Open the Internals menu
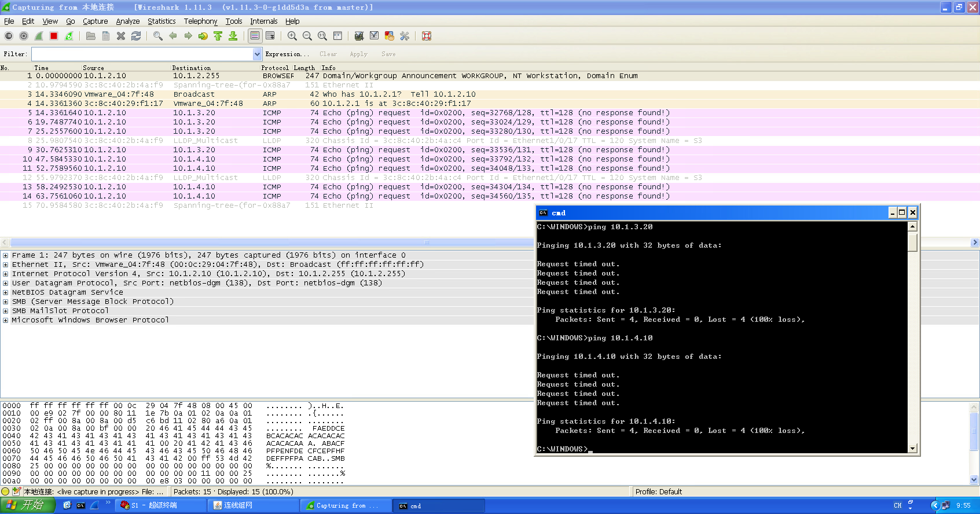The image size is (980, 514). (x=264, y=21)
